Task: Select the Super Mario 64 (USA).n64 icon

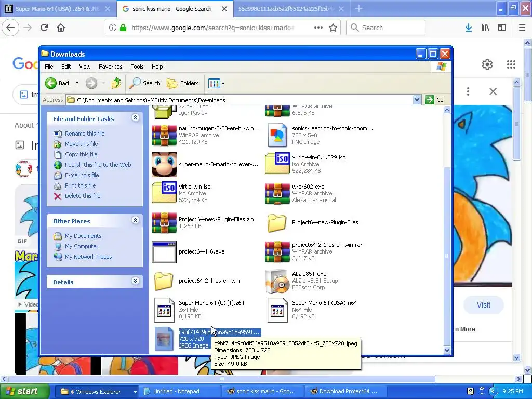Action: 277,310
